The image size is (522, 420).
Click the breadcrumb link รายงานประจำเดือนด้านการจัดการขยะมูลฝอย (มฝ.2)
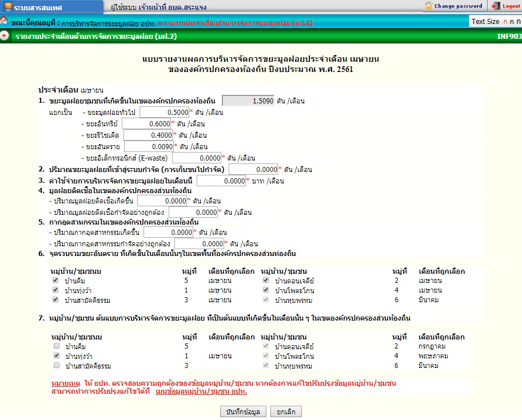pyautogui.click(x=238, y=23)
